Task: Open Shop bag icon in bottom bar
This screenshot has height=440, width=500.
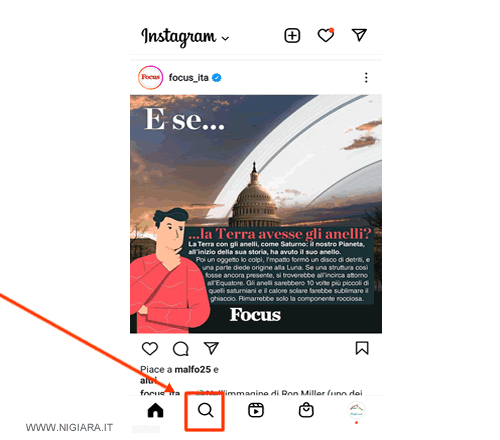Action: coord(306,410)
